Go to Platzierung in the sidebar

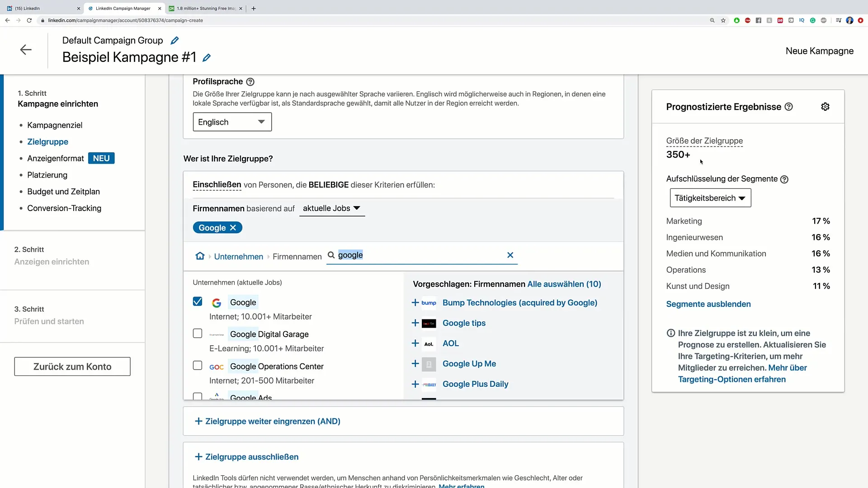coord(47,175)
